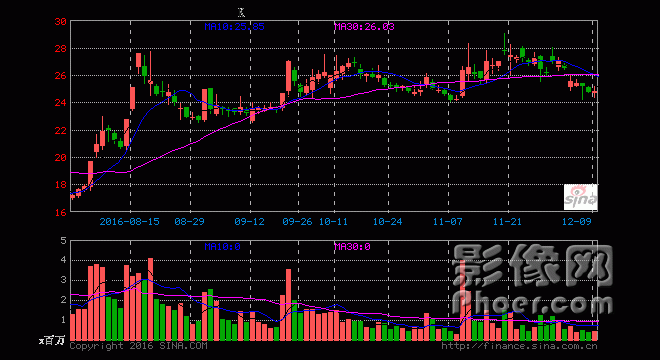
Task: Click the MA10:25.85 price legend label
Action: [234, 27]
